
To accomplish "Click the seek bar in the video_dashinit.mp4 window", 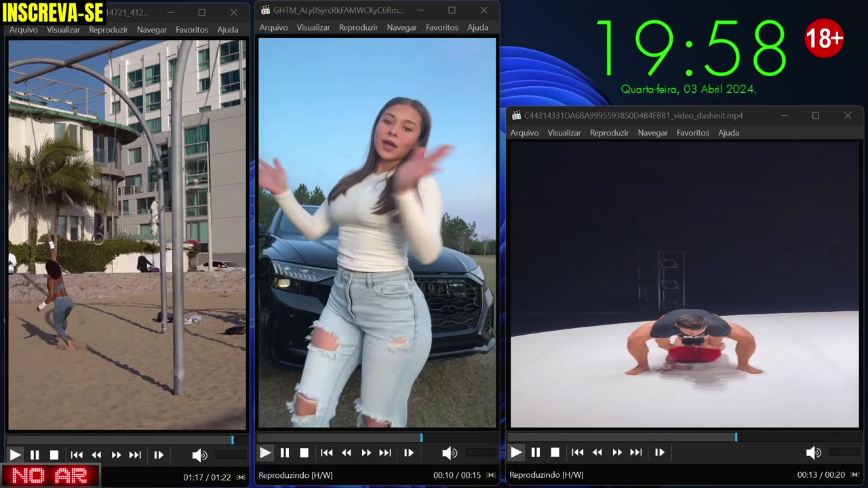I will (x=685, y=437).
